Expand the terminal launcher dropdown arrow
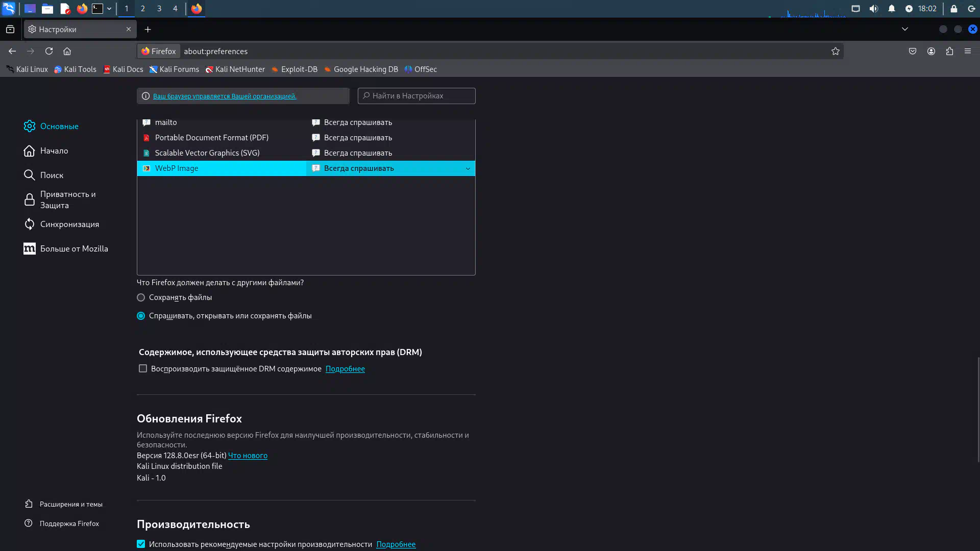 [x=109, y=9]
